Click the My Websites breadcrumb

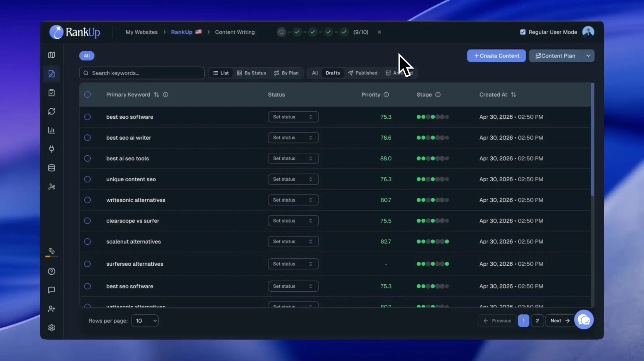[142, 32]
